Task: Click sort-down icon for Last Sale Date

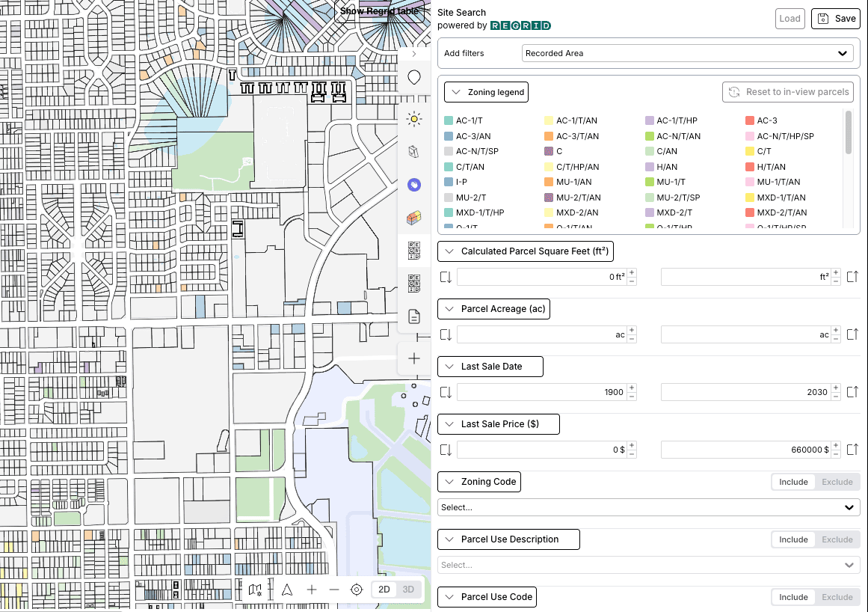Action: tap(446, 392)
